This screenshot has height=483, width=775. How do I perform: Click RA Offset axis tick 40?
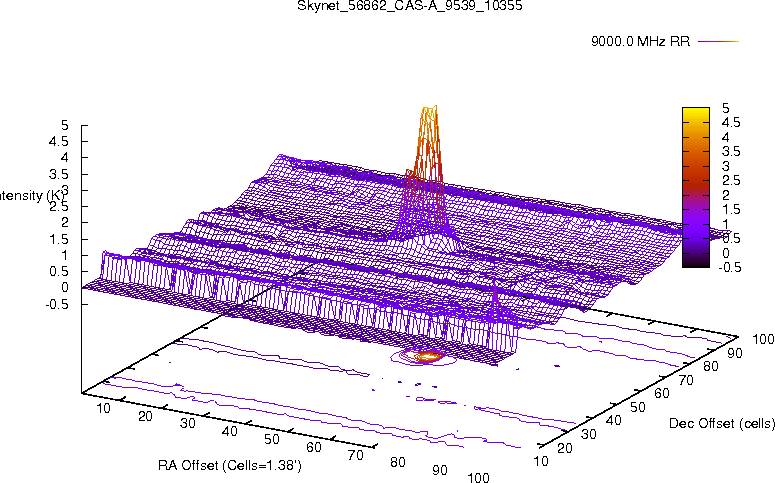coord(229,432)
